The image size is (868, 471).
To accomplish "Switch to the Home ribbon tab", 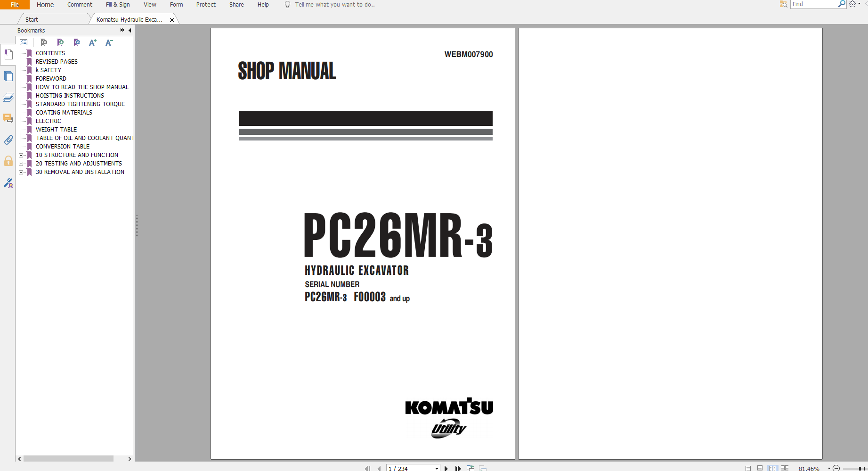I will tap(45, 5).
